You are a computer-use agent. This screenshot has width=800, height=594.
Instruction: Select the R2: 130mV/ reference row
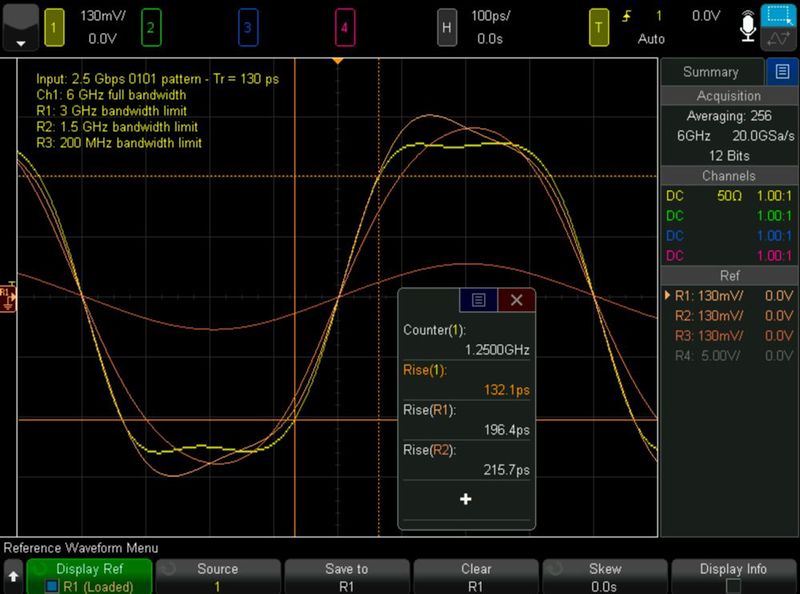click(x=729, y=315)
